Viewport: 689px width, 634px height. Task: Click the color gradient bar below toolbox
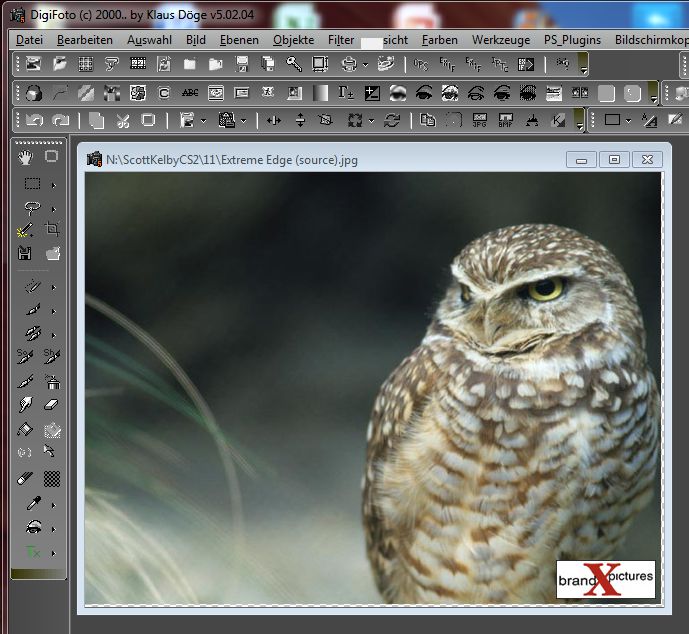(x=38, y=574)
